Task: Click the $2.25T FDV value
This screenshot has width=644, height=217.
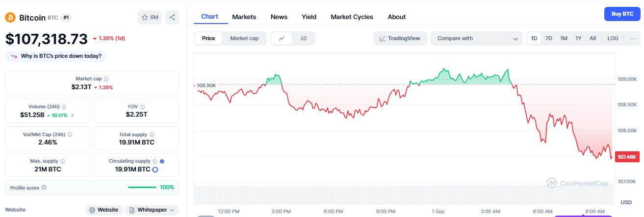Action: pos(136,115)
